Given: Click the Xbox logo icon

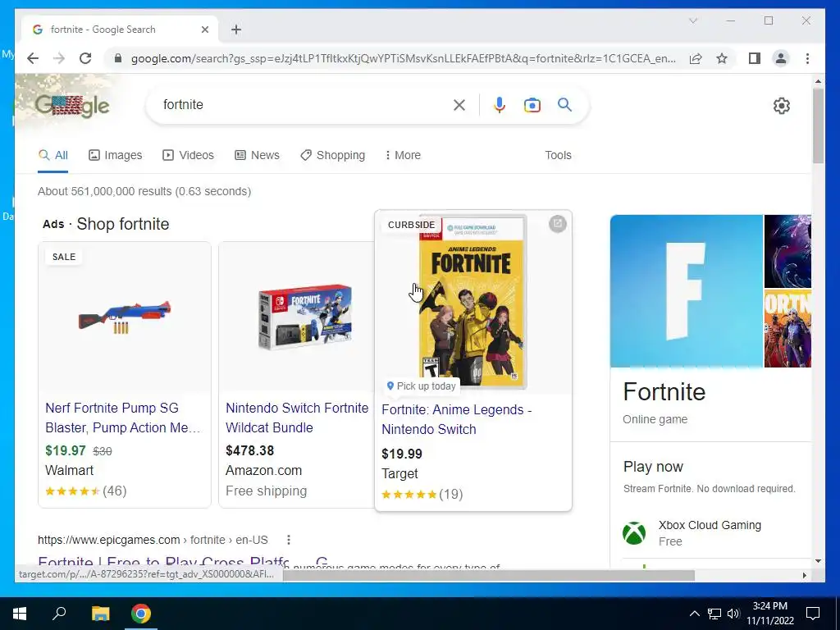Looking at the screenshot, I should 634,533.
